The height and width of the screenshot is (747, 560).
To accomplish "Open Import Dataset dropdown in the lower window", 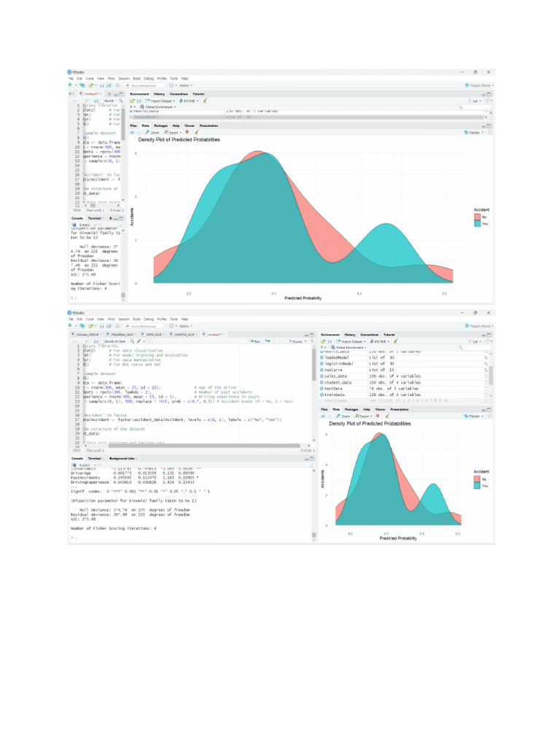I will point(351,341).
